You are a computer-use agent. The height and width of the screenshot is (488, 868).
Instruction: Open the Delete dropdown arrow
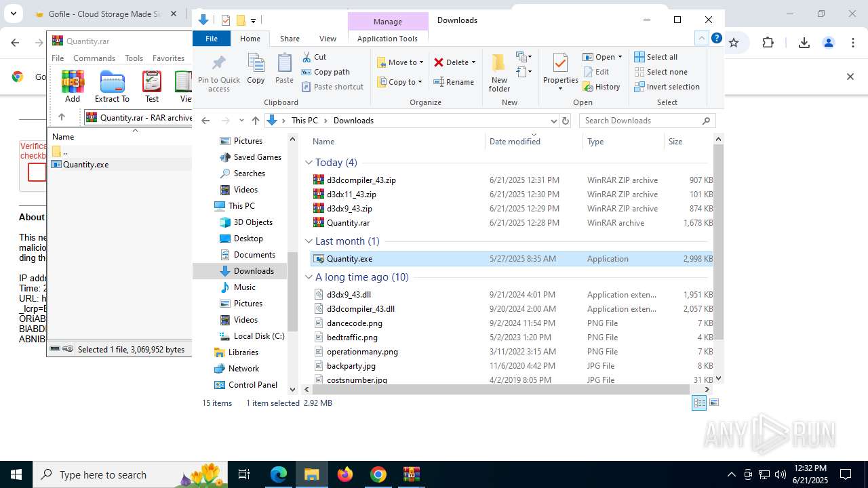473,62
